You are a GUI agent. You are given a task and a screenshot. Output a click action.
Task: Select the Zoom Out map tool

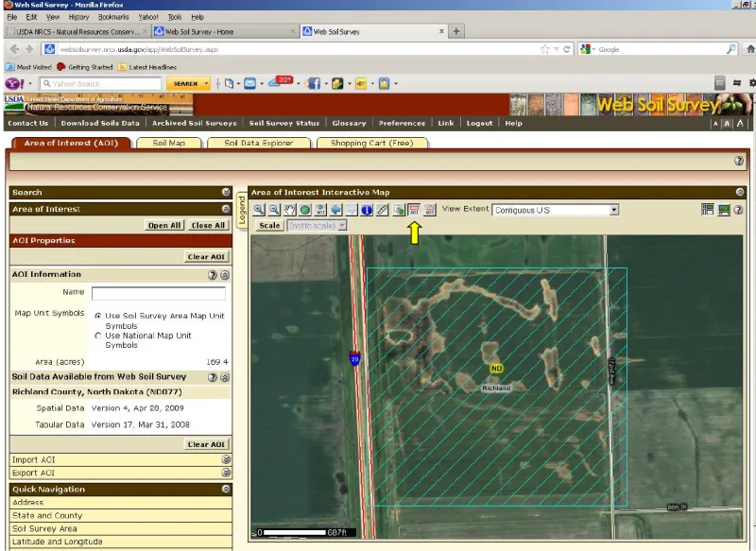(274, 210)
